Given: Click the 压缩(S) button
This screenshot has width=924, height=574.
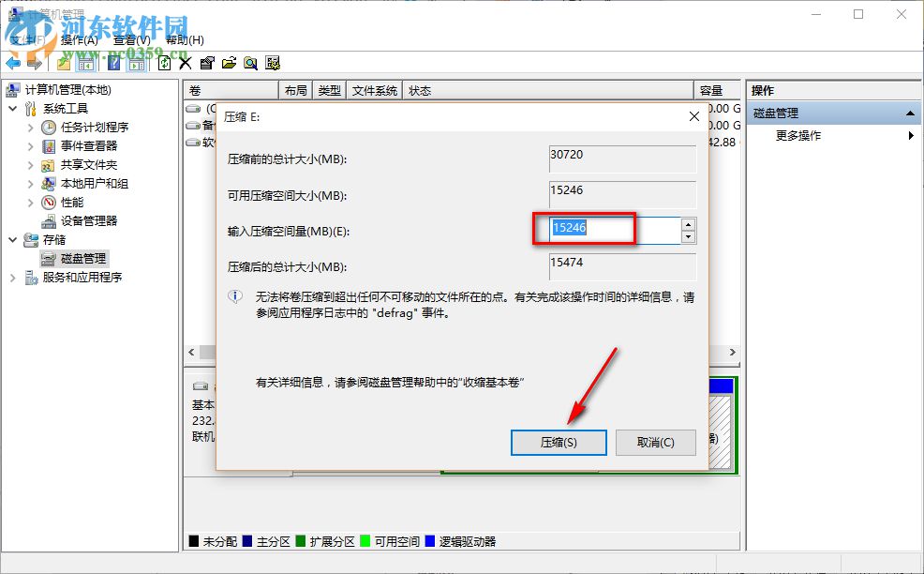Looking at the screenshot, I should [x=559, y=443].
